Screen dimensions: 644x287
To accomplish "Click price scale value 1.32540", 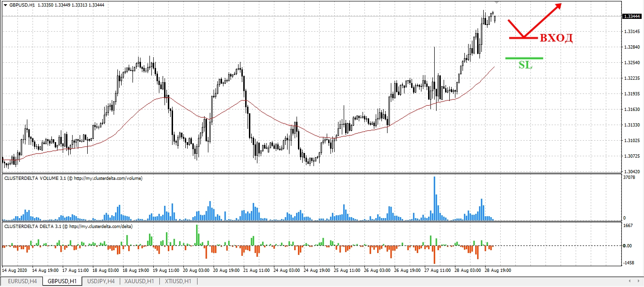I will tap(632, 63).
